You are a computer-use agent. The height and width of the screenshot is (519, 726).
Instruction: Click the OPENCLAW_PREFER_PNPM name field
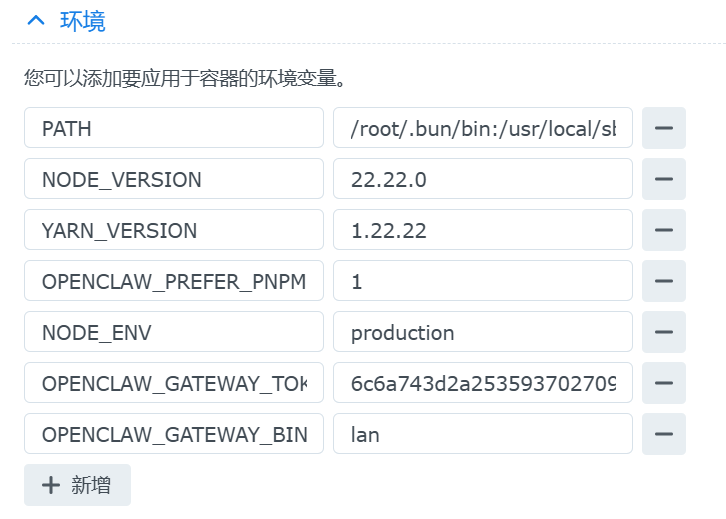pos(174,281)
